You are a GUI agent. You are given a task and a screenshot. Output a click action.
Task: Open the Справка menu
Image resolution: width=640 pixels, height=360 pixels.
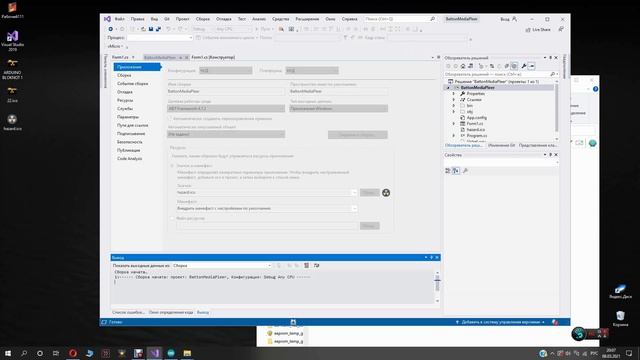[349, 19]
